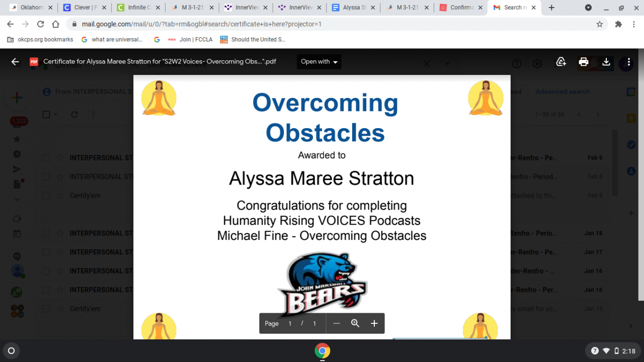Go back from the PDF preview using the arrow
The width and height of the screenshot is (644, 362).
(x=15, y=62)
